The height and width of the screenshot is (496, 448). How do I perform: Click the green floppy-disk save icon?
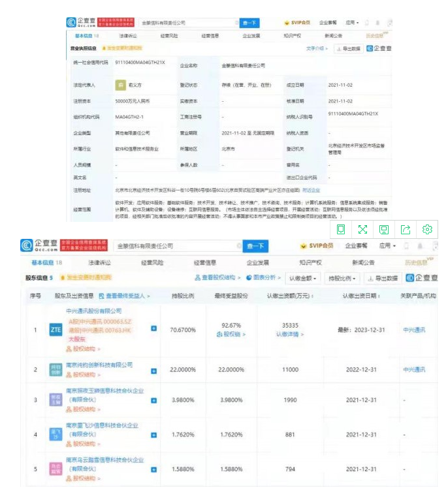[384, 229]
